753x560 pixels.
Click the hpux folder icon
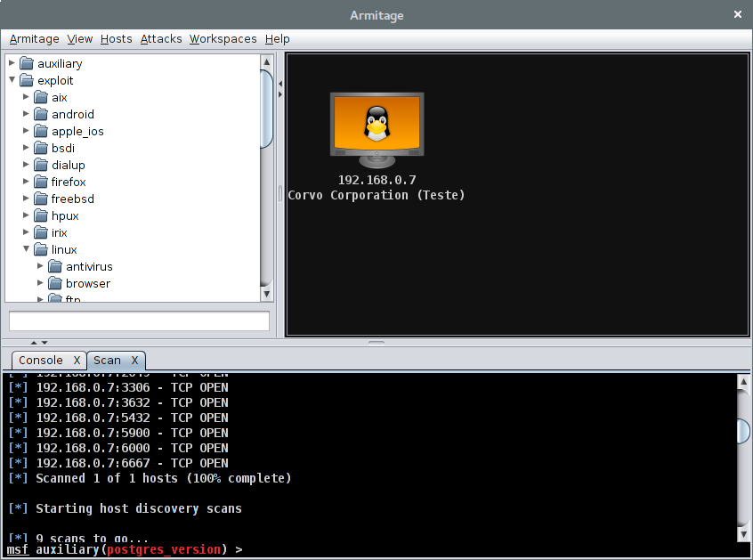[41, 215]
